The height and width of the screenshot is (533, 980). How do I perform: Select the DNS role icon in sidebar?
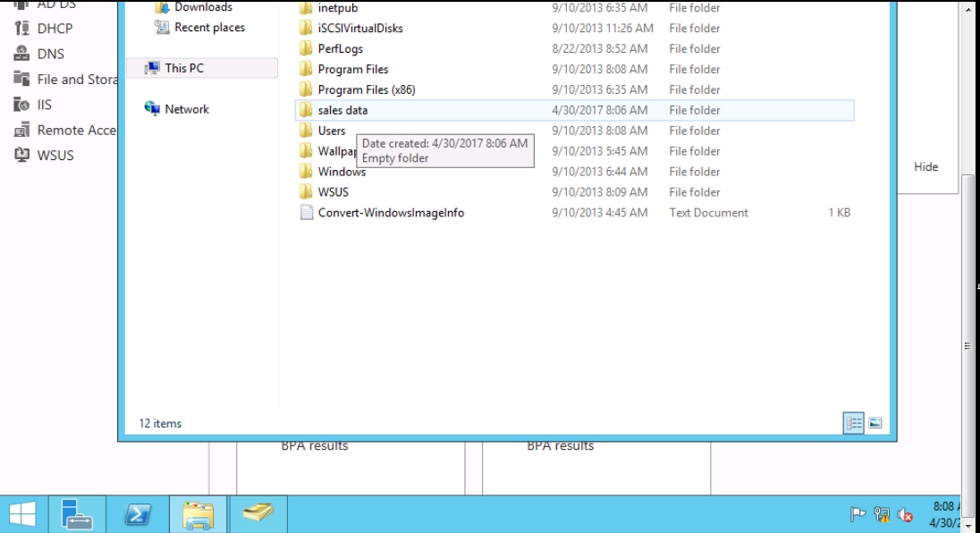(x=21, y=54)
